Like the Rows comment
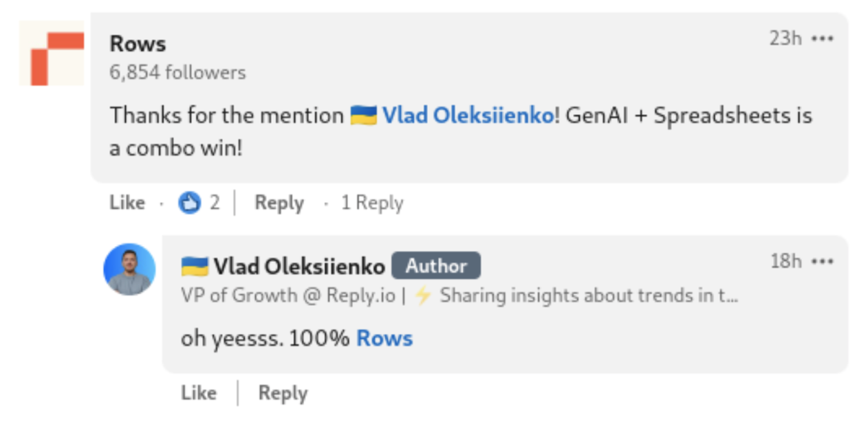 pyautogui.click(x=127, y=203)
